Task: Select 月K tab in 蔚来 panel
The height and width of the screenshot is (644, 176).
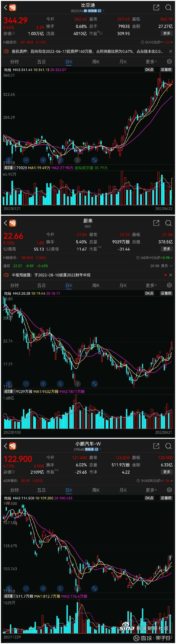Action: (x=123, y=285)
